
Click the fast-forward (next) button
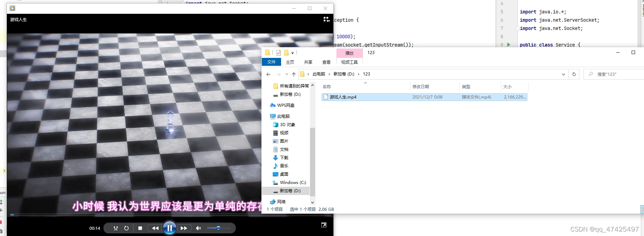tap(184, 228)
